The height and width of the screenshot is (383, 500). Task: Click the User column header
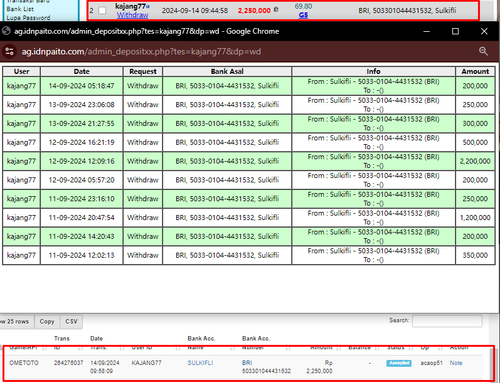(22, 71)
